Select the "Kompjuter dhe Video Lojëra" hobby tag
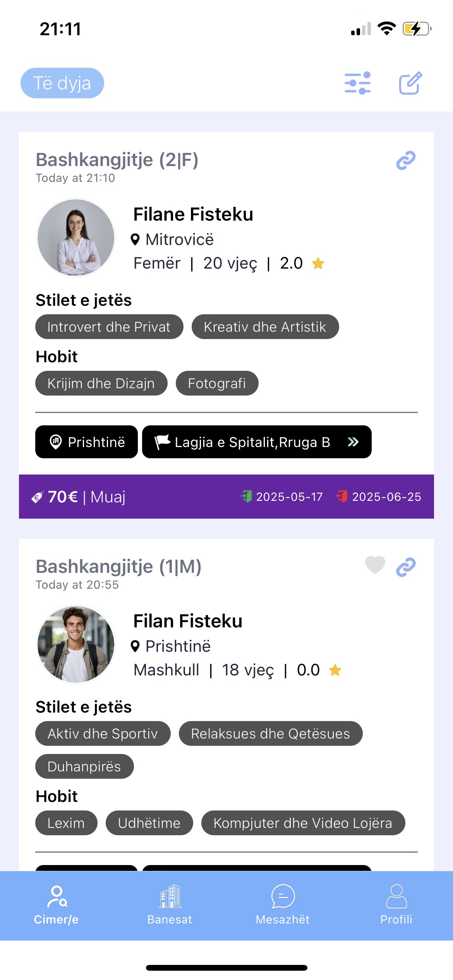Screen dimensions: 453x980 [303, 823]
